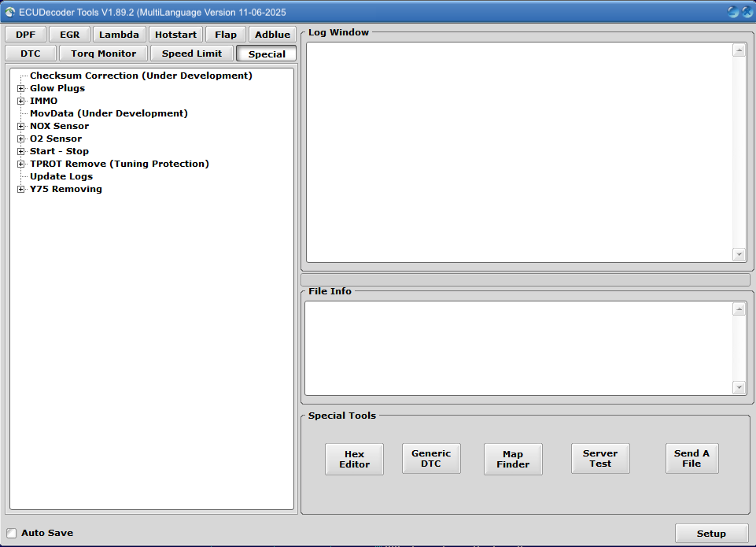
Task: Launch the Generic DTC tool
Action: coord(431,459)
